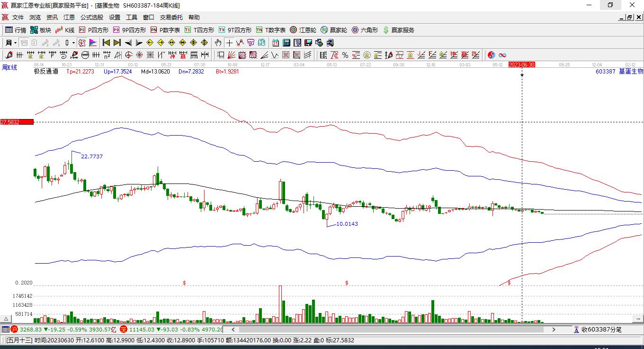This screenshot has height=349, width=644.
Task: Open the P数字表 table
Action: pos(165,30)
